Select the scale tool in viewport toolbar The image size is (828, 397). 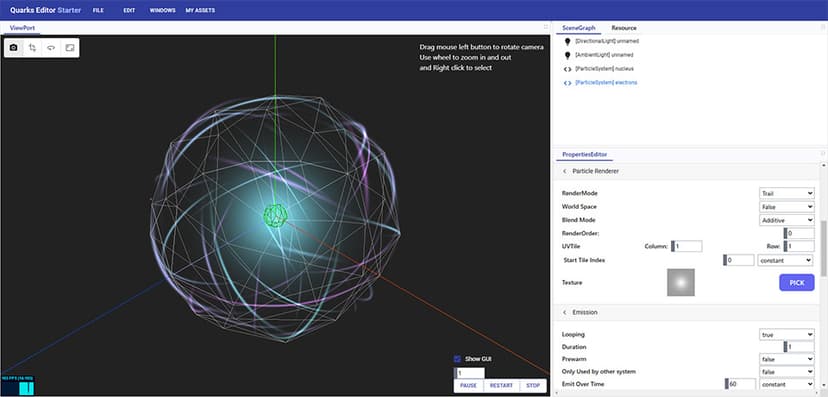[69, 48]
